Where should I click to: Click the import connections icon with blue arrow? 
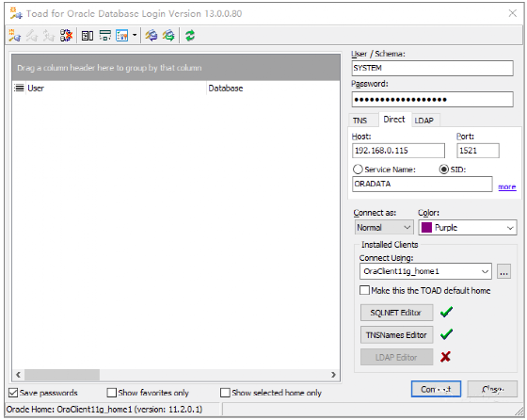pos(152,35)
